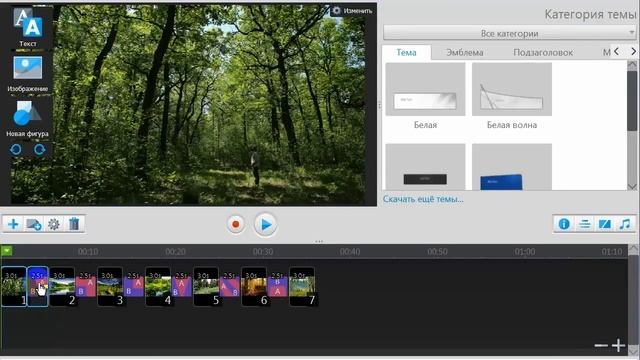
Task: Select slide 3 in the timeline
Action: (110, 287)
